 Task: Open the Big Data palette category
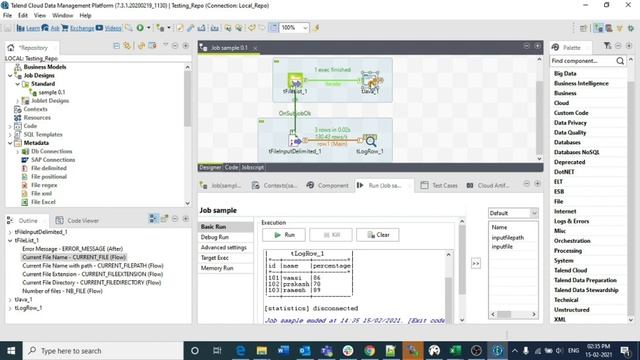pos(565,73)
